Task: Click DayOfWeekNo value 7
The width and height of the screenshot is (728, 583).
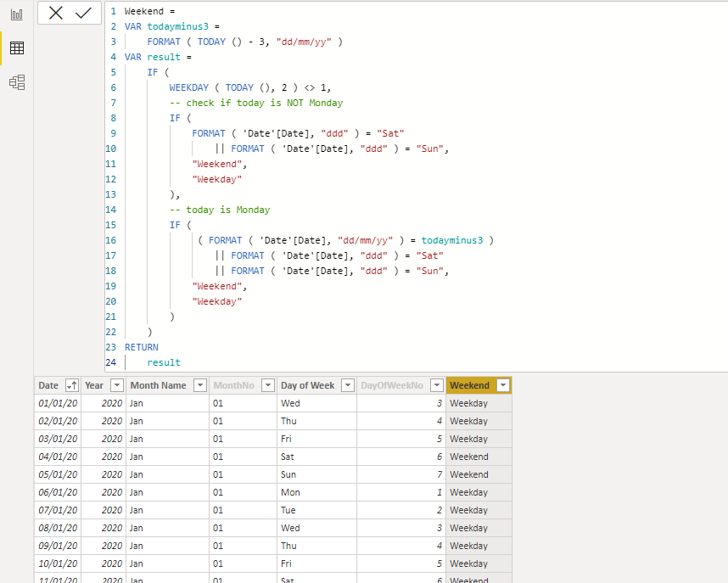Action: [401, 474]
